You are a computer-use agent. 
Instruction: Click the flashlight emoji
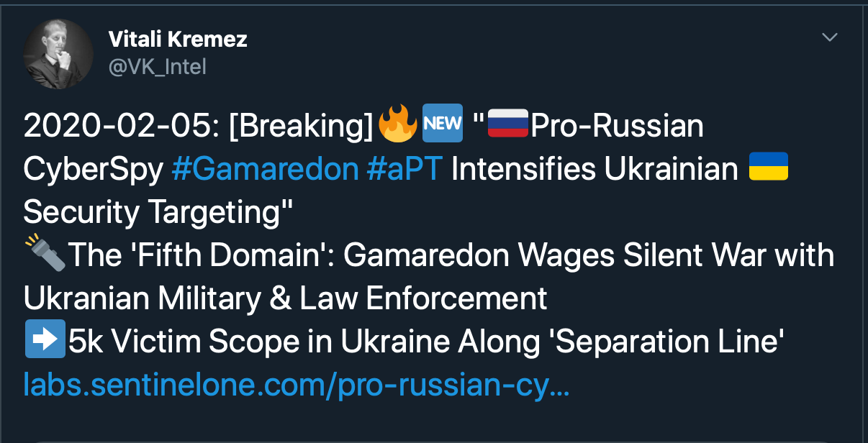[45, 255]
